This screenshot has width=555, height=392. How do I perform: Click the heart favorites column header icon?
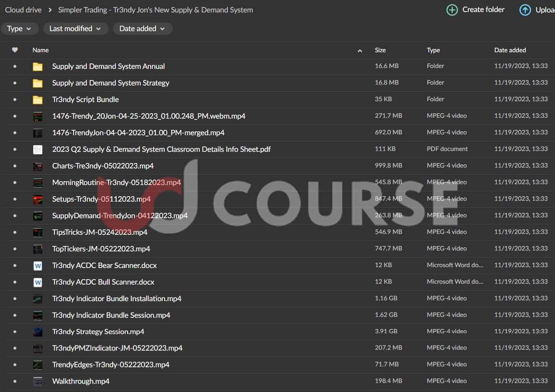(x=15, y=50)
